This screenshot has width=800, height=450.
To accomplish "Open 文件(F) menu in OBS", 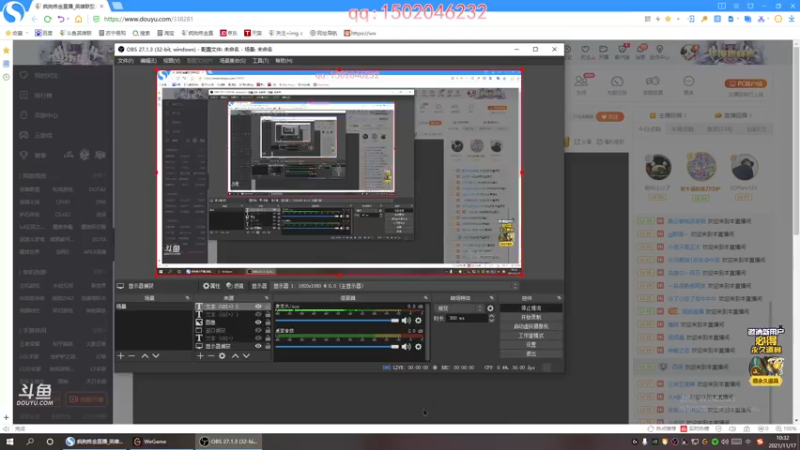I will coord(125,61).
